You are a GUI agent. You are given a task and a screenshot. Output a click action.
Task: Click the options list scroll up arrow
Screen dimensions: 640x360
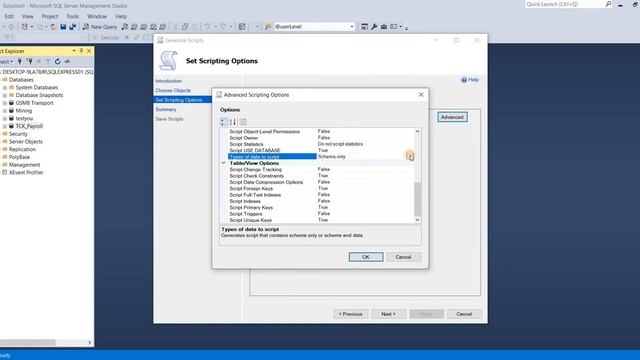[x=417, y=131]
